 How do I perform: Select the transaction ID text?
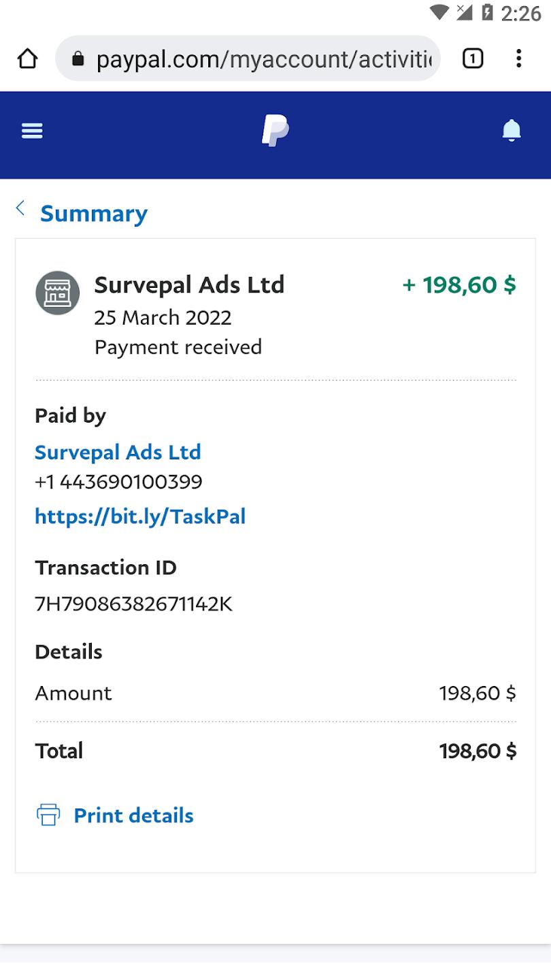[133, 604]
